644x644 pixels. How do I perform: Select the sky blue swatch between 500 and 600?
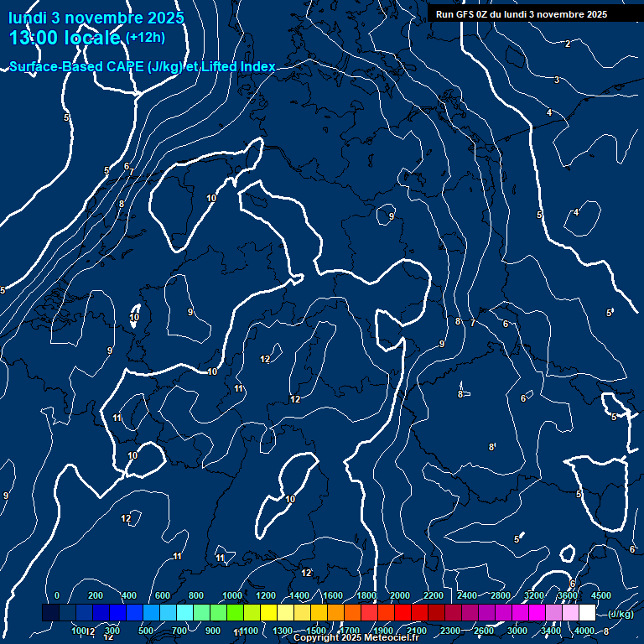[151, 612]
